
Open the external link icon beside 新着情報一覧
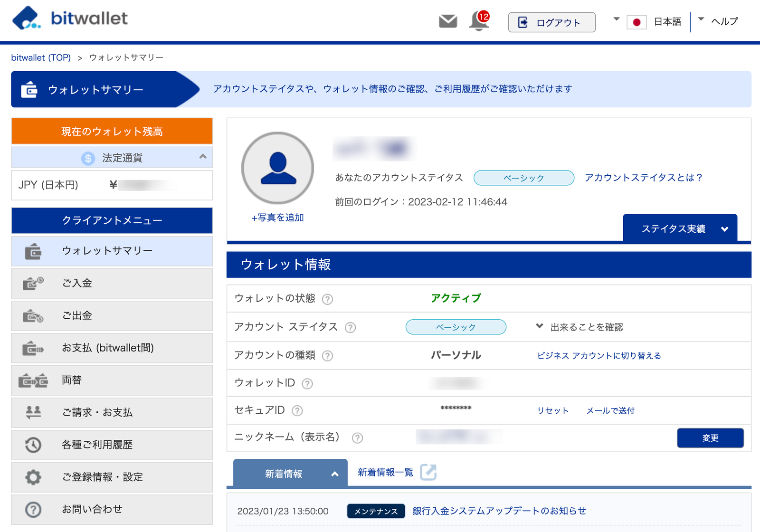(x=428, y=472)
